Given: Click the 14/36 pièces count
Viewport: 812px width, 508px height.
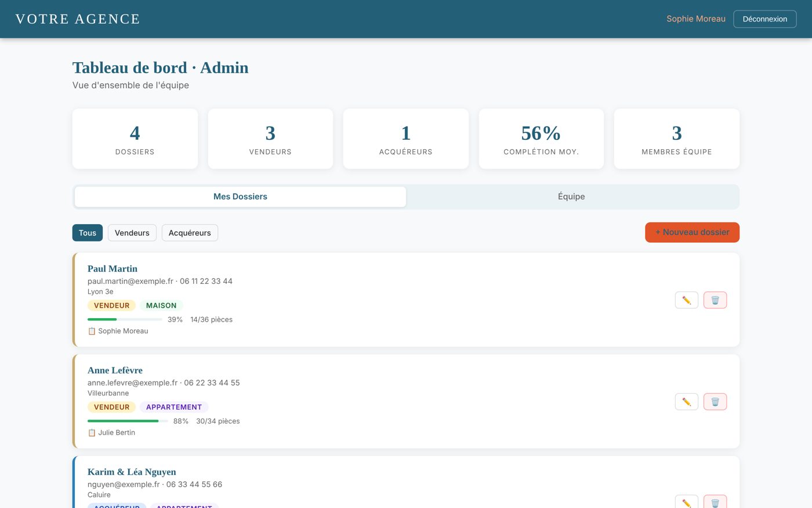Looking at the screenshot, I should tap(211, 319).
